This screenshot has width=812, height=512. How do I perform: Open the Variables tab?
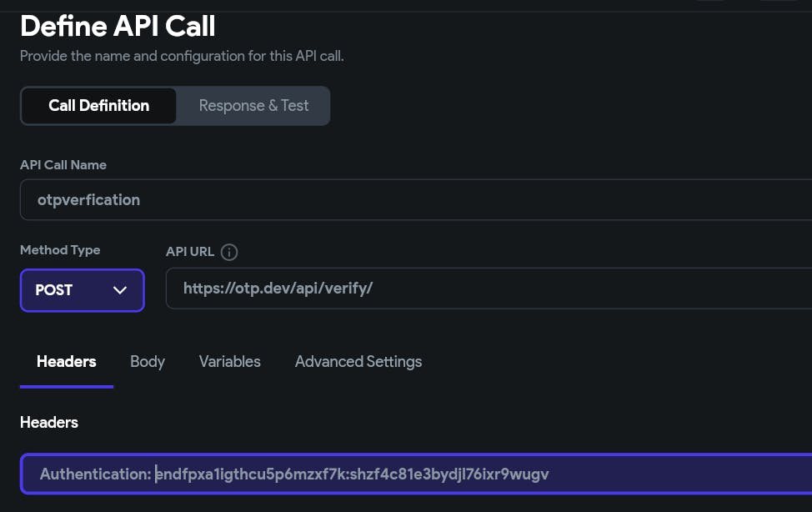point(229,361)
